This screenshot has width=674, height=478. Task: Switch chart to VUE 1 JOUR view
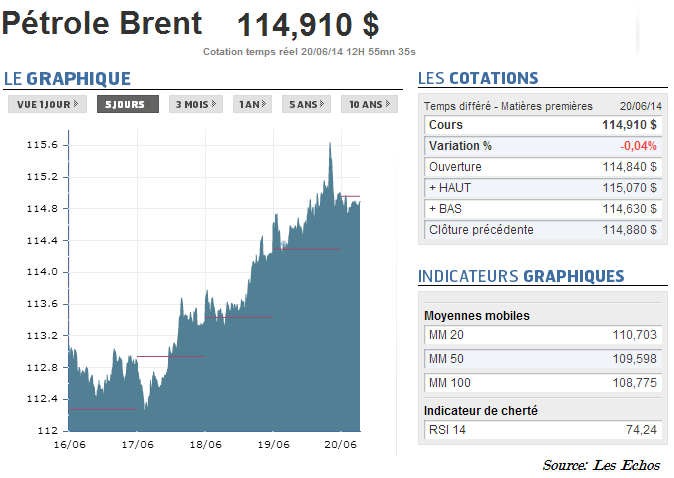[x=47, y=104]
